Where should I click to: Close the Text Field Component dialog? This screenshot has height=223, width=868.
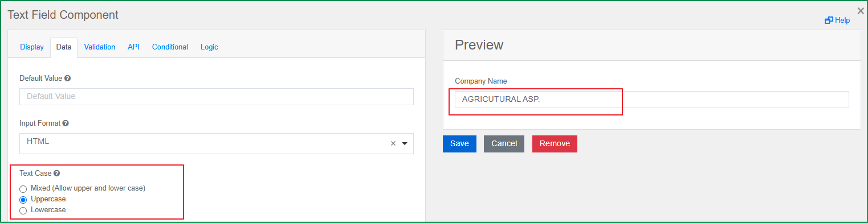[861, 10]
